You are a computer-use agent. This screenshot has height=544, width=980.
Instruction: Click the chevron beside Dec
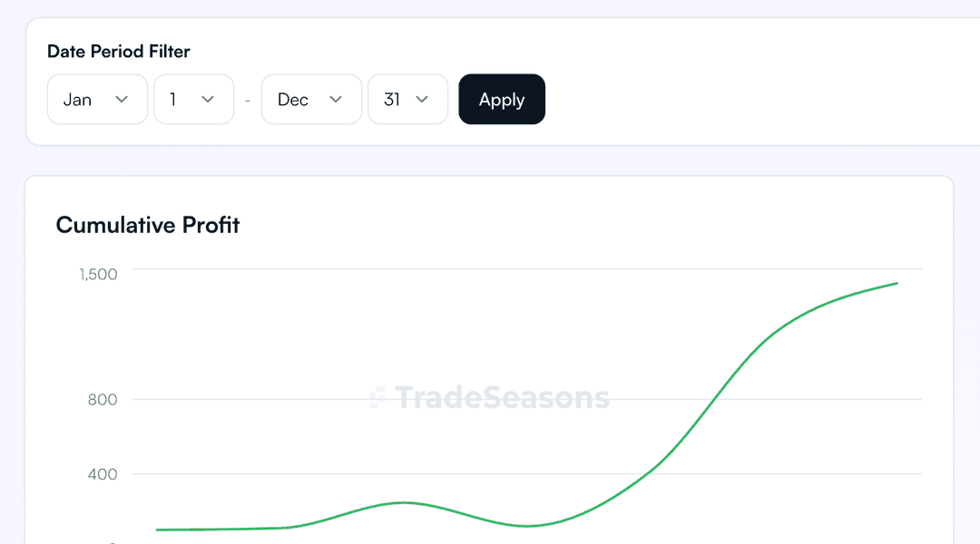coord(336,100)
